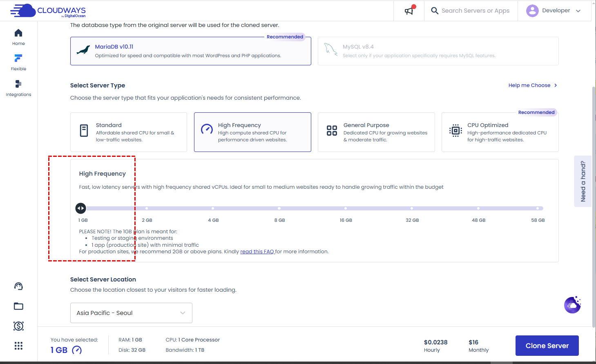
Task: Open the Need a hand? side tab
Action: 583,181
